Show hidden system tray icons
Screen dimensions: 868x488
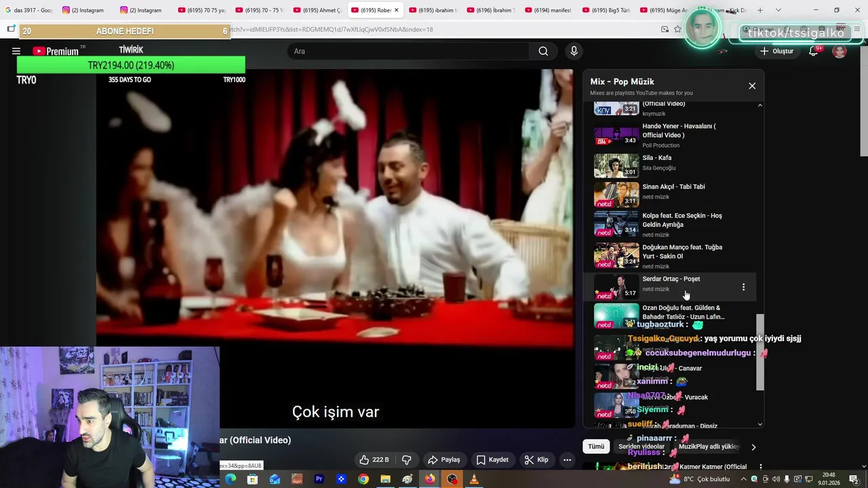click(743, 479)
